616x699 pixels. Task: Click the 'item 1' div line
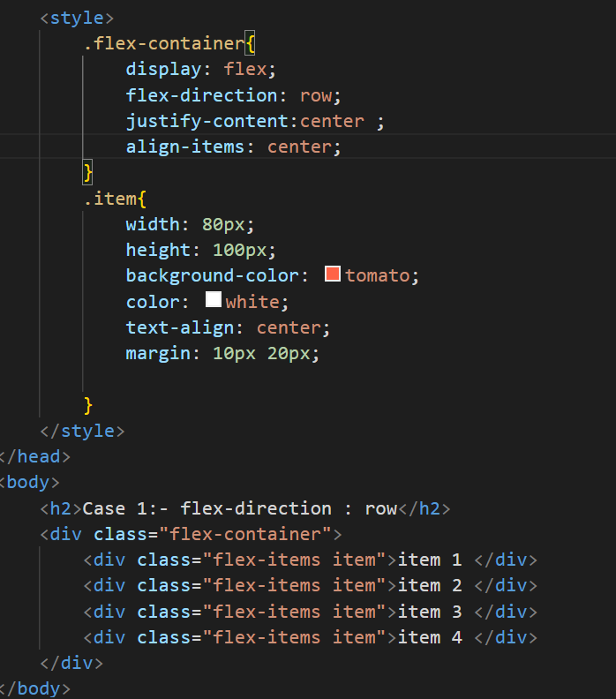tap(311, 560)
